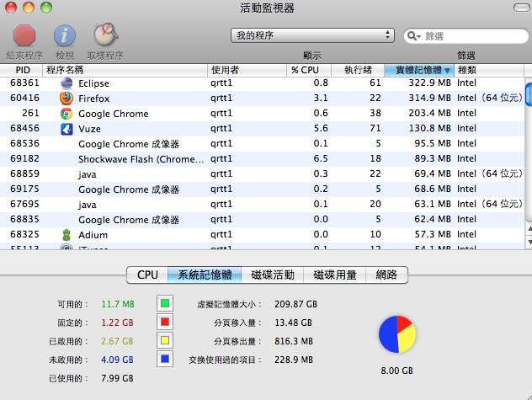Screen dimensions: 532x400
Task: Click the scrollbar up arrow in process list
Action: [x=529, y=229]
